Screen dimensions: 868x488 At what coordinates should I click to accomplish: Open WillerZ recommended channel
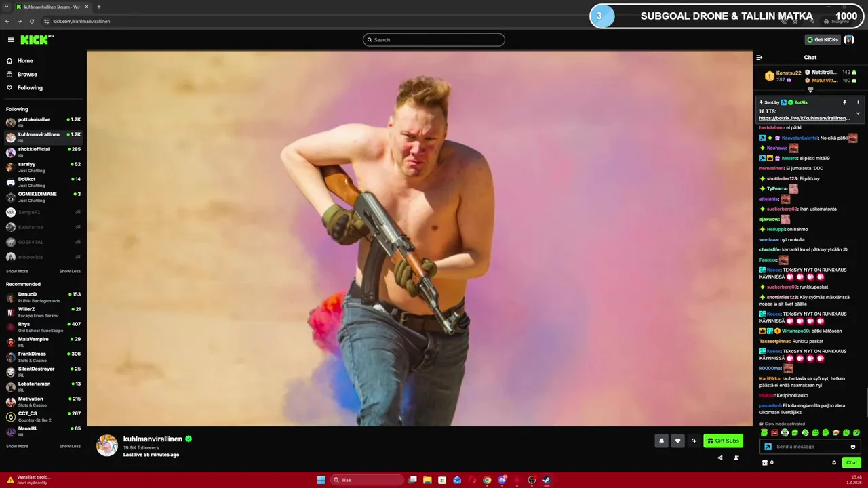tap(43, 312)
